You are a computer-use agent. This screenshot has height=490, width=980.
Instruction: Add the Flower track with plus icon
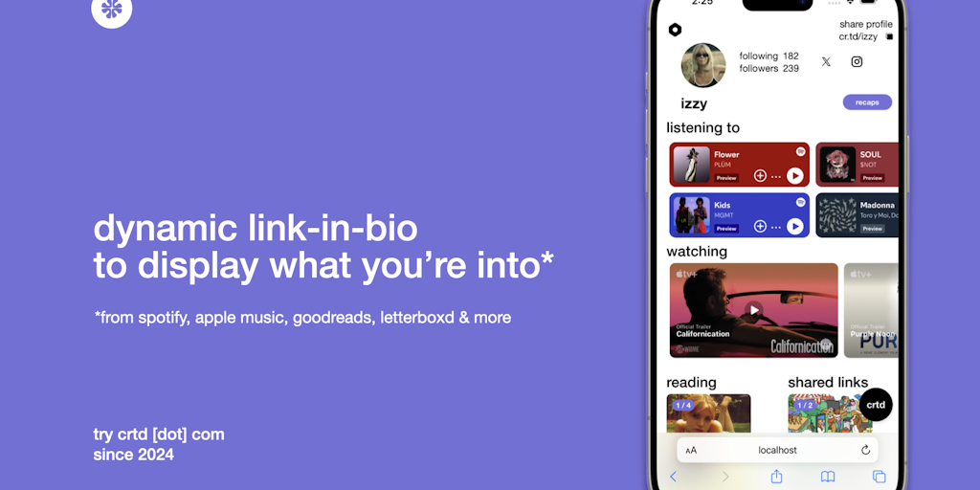click(760, 176)
